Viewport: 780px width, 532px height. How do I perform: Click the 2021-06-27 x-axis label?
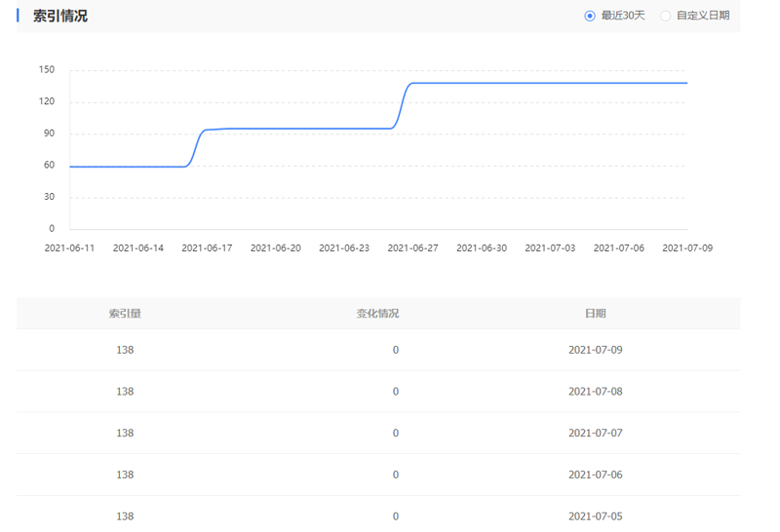[412, 248]
